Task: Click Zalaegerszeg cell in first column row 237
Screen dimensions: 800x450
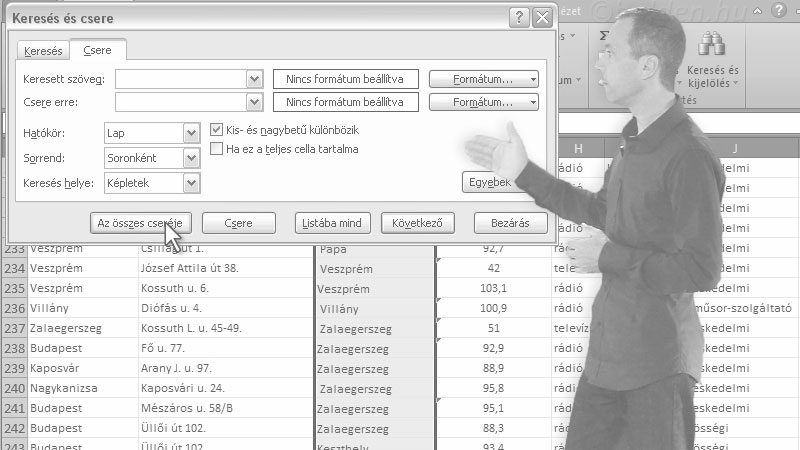Action: coord(83,328)
